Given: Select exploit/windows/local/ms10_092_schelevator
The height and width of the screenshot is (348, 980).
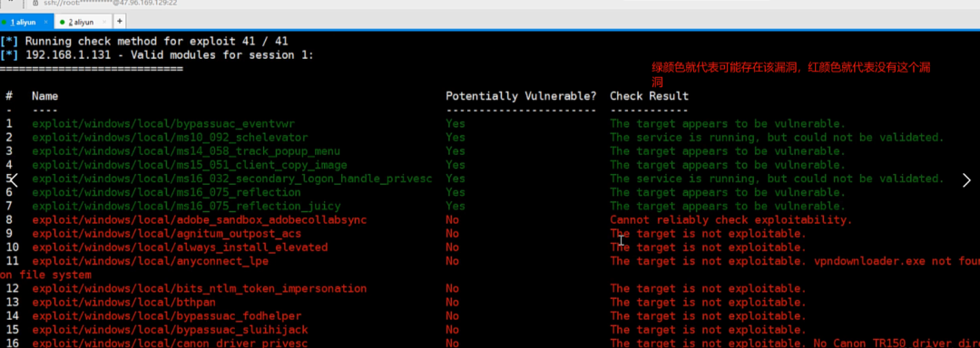Looking at the screenshot, I should (x=170, y=137).
